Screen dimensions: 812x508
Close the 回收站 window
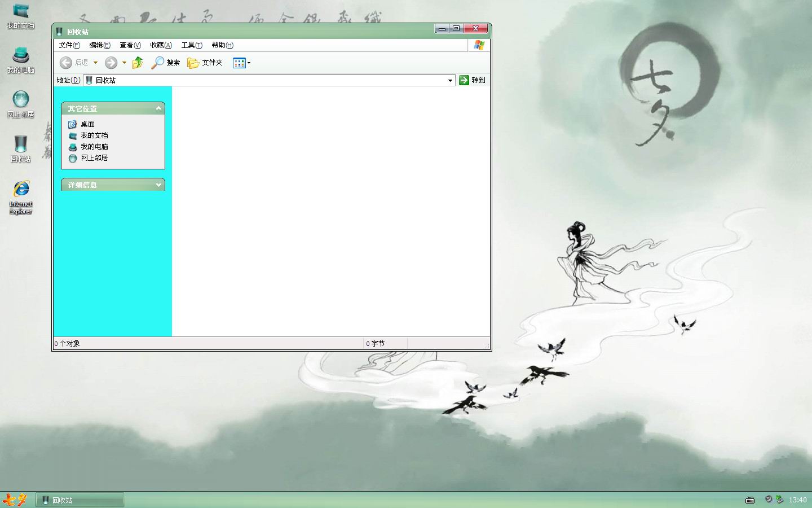[x=476, y=28]
